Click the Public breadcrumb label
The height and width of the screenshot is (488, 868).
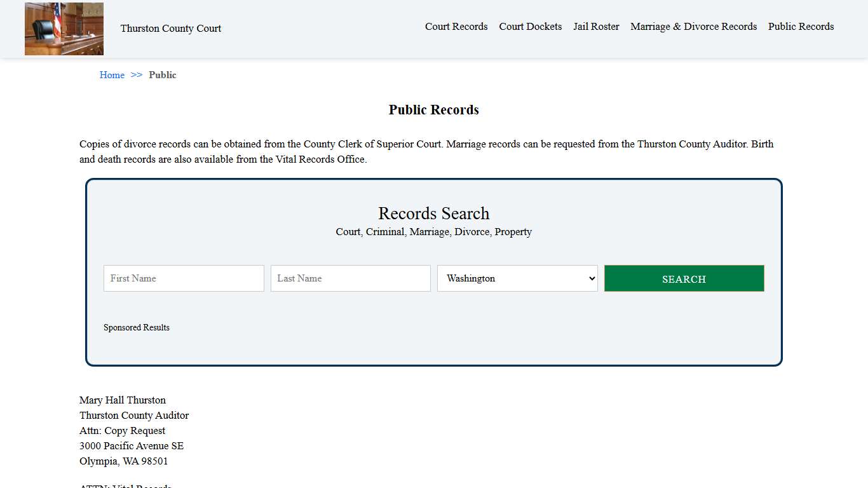(x=163, y=75)
